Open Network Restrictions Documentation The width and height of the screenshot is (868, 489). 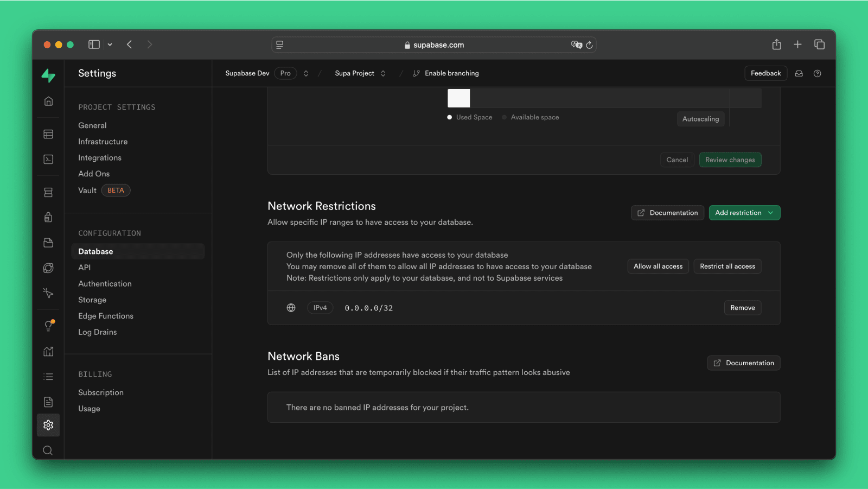pyautogui.click(x=667, y=213)
